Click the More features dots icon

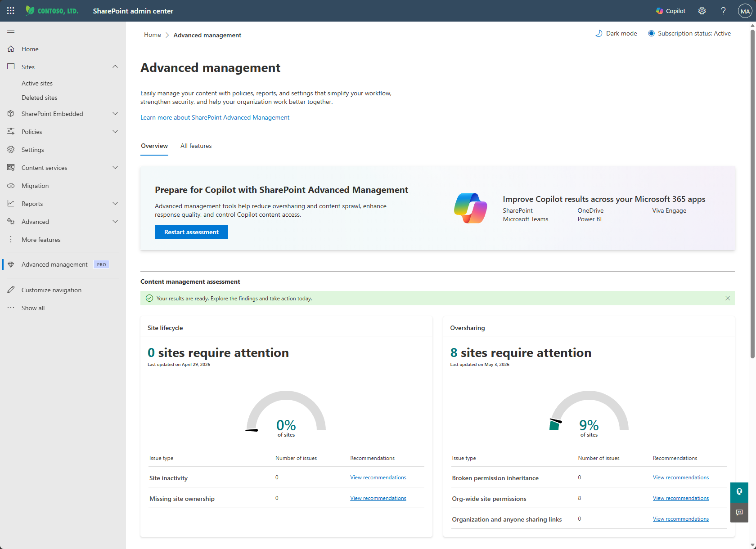tap(11, 239)
